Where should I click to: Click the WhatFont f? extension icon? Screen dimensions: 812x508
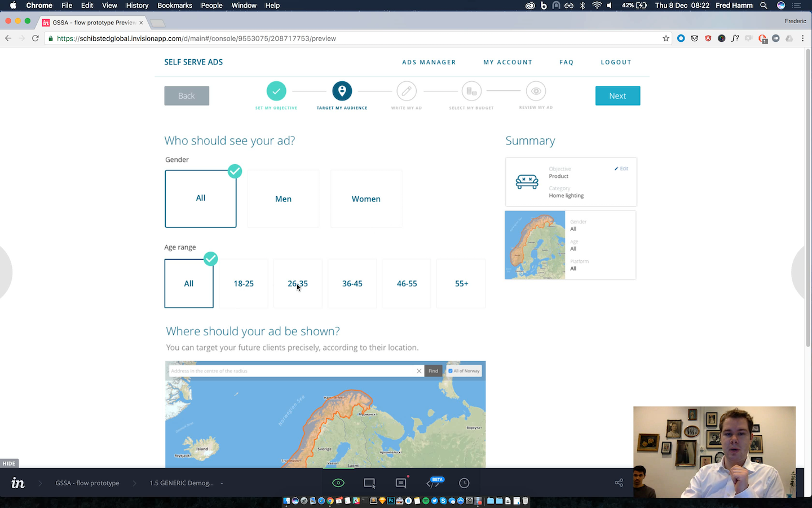tap(735, 38)
